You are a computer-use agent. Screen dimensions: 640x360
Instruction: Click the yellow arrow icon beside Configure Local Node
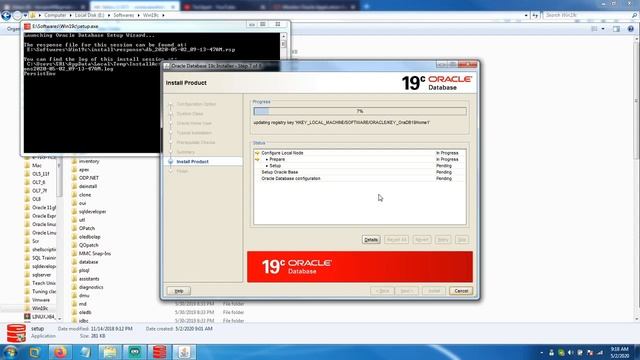click(257, 153)
